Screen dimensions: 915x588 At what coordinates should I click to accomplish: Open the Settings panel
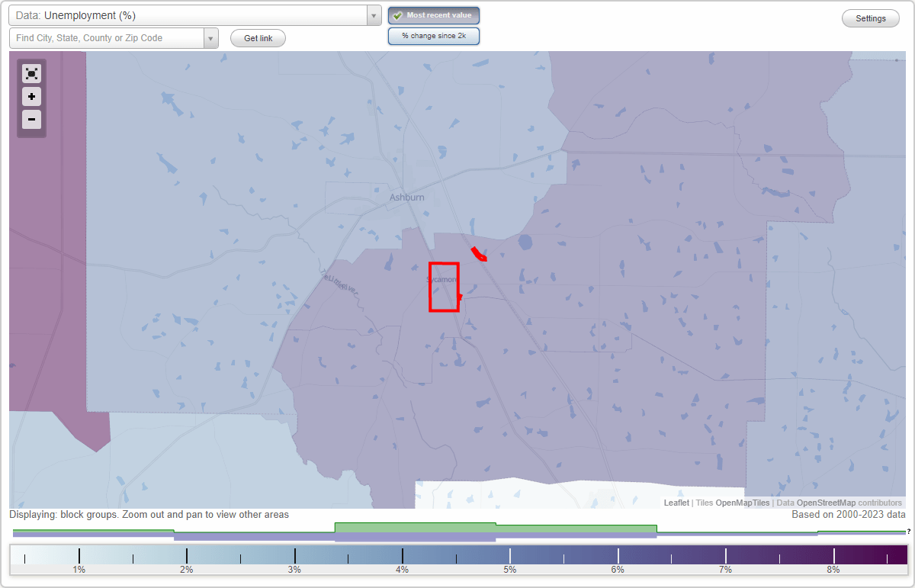pyautogui.click(x=870, y=18)
